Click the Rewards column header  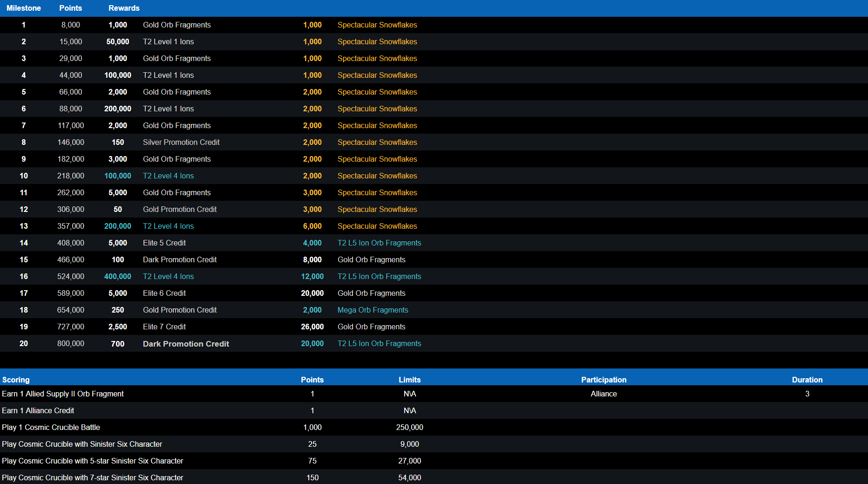(124, 8)
